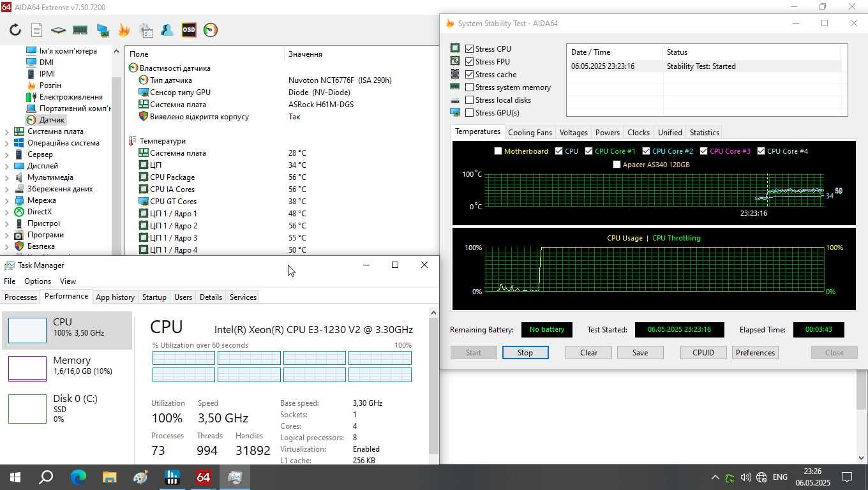Open the Report icon in AIDA64 toolbar
This screenshot has height=490, width=868.
coord(37,30)
